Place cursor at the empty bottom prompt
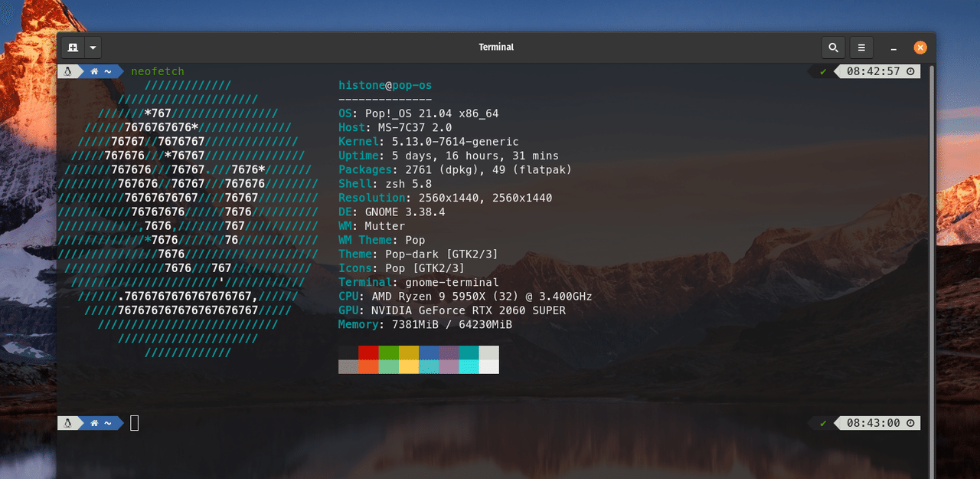Image resolution: width=980 pixels, height=479 pixels. [135, 423]
